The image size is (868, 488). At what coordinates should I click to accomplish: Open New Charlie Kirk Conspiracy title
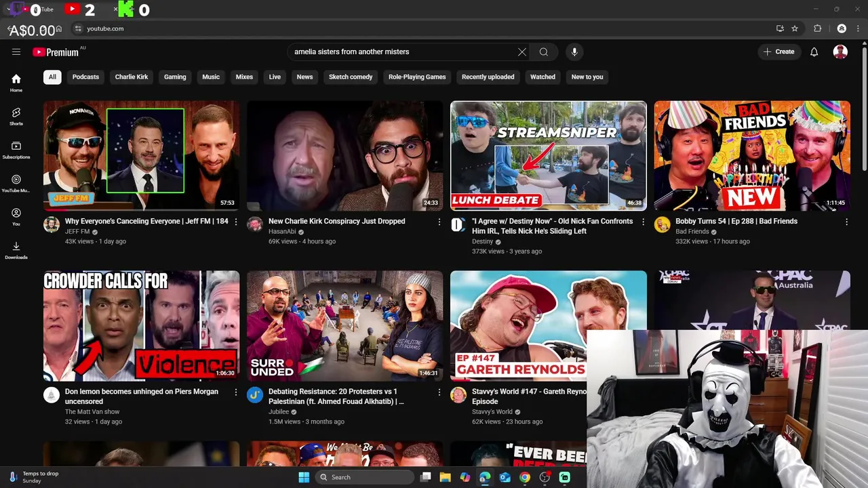pos(336,221)
